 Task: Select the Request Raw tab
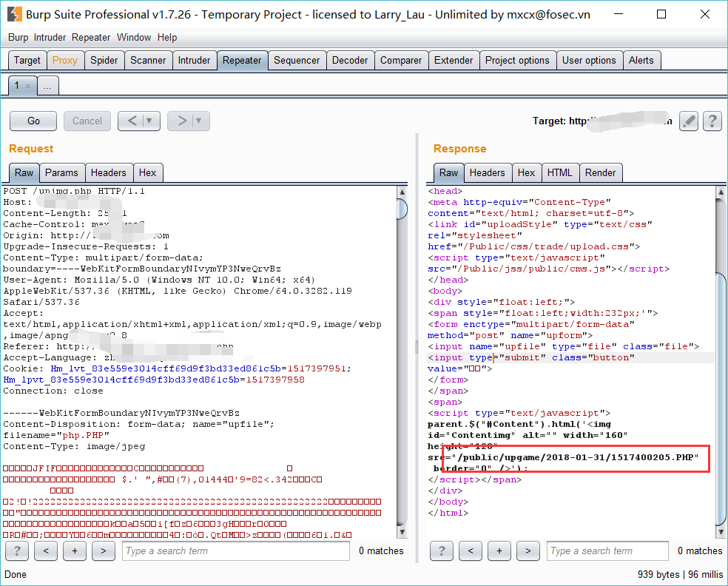point(24,172)
